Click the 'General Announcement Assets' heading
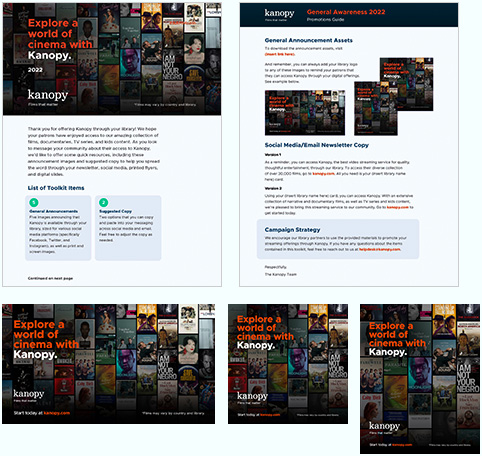482x456 pixels. point(309,40)
